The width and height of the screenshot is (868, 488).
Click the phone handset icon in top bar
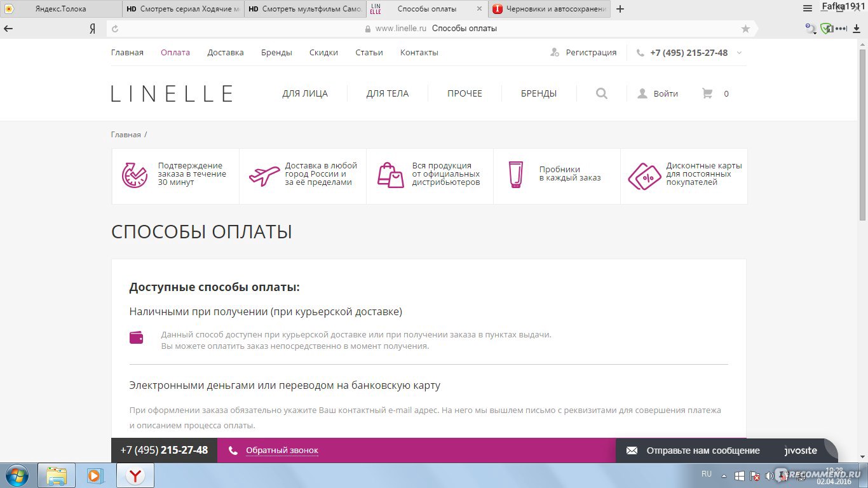pos(640,53)
